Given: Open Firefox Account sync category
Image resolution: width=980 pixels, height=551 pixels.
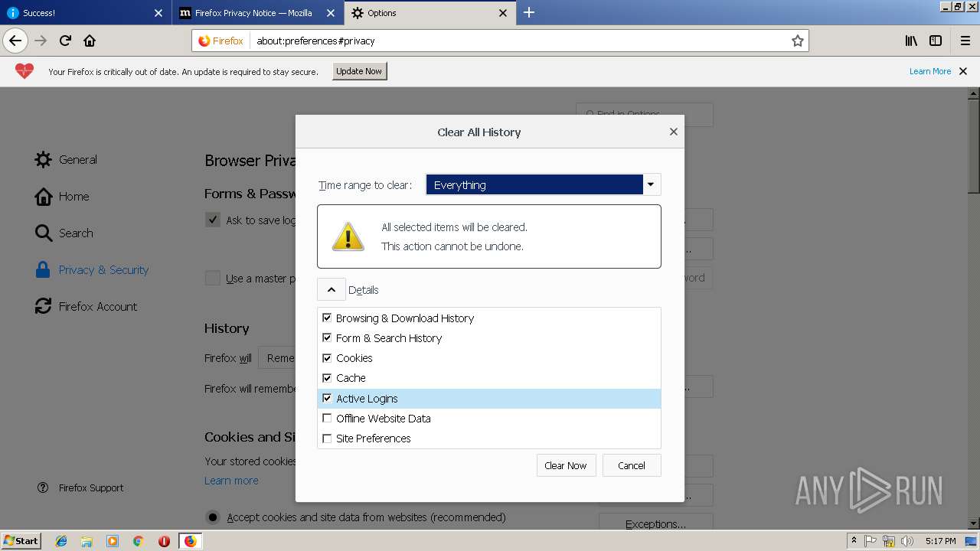Looking at the screenshot, I should (87, 306).
